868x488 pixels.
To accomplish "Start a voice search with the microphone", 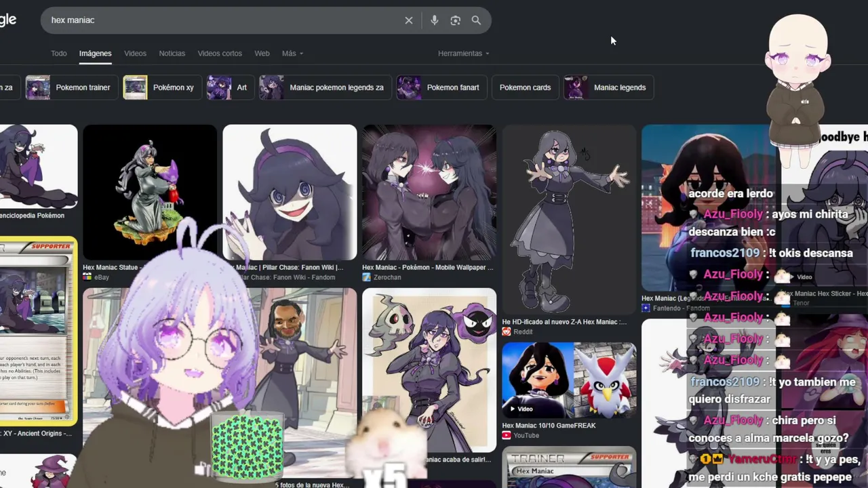I will click(435, 20).
